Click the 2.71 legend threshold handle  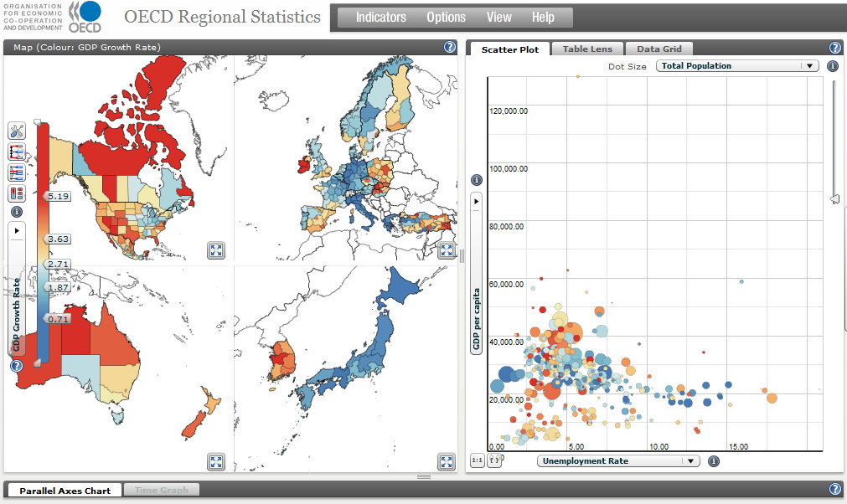pyautogui.click(x=57, y=265)
